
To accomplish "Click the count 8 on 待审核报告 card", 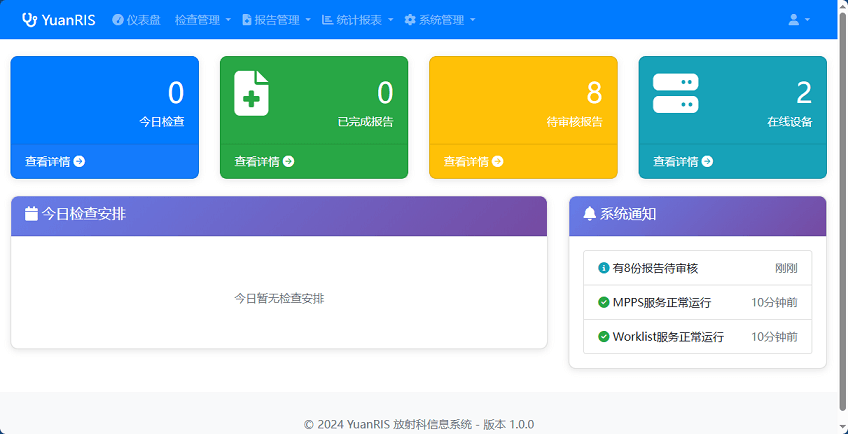I will coord(594,93).
